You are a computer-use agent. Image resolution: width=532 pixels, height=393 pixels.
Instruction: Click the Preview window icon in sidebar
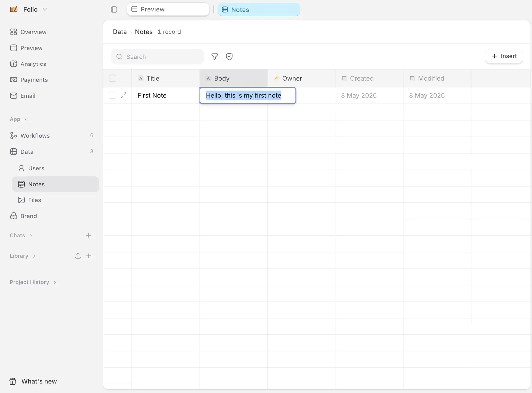[13, 48]
